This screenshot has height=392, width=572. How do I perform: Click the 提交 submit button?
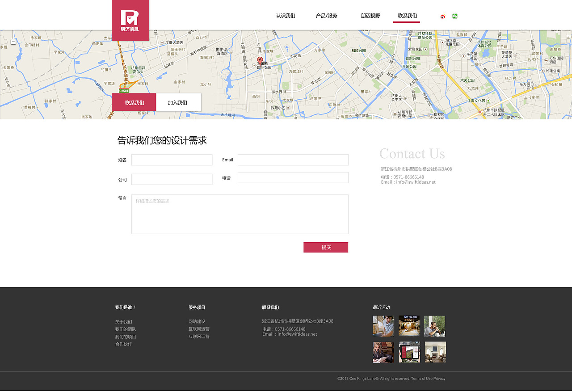[326, 247]
